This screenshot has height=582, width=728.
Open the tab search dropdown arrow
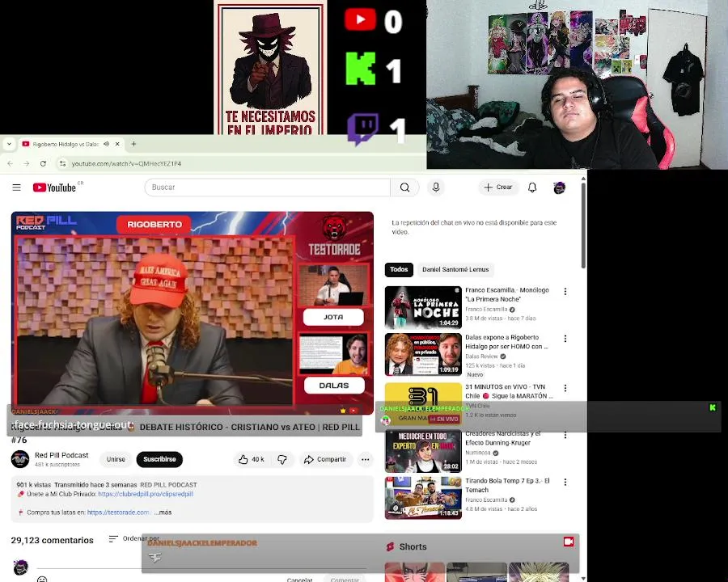point(9,144)
